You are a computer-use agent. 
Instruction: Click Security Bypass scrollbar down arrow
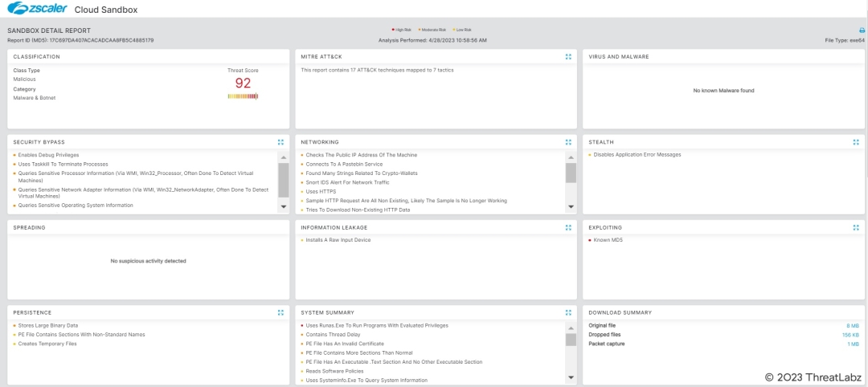[283, 206]
